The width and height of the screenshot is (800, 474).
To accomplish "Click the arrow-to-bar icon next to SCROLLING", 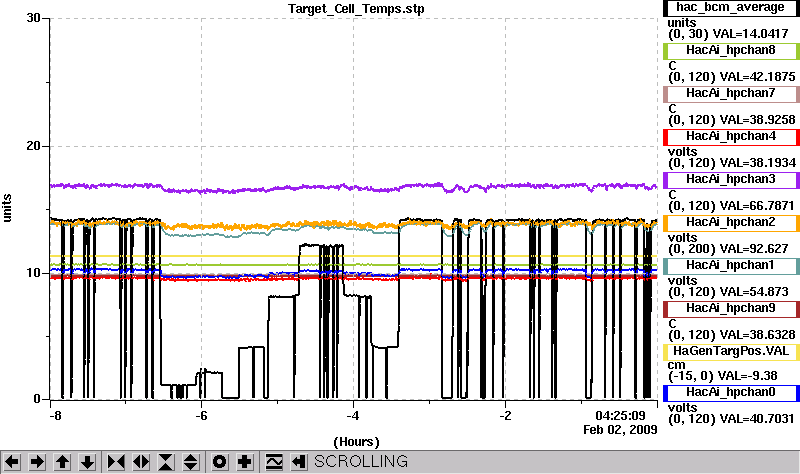I will (x=299, y=462).
